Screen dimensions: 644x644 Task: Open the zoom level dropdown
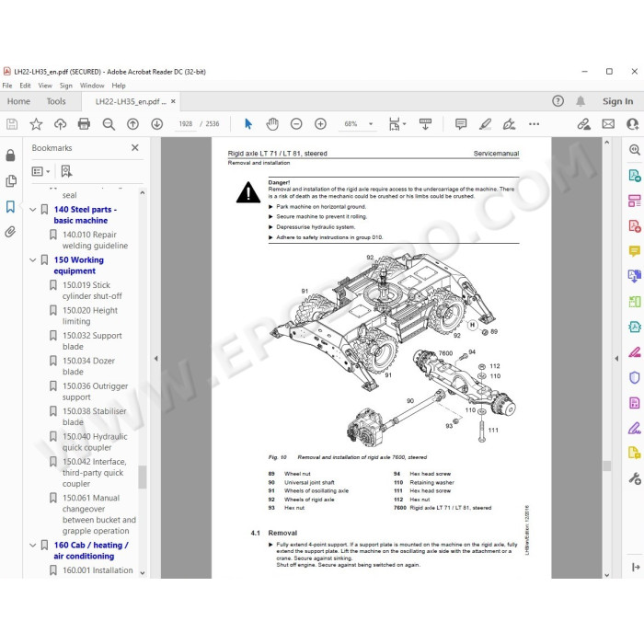tap(371, 124)
